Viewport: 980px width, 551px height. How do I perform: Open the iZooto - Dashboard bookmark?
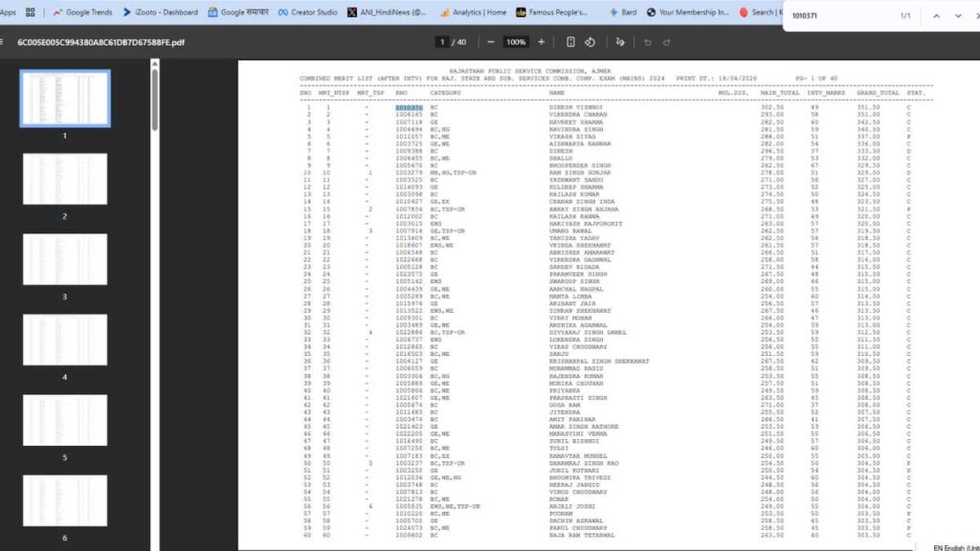pyautogui.click(x=160, y=12)
